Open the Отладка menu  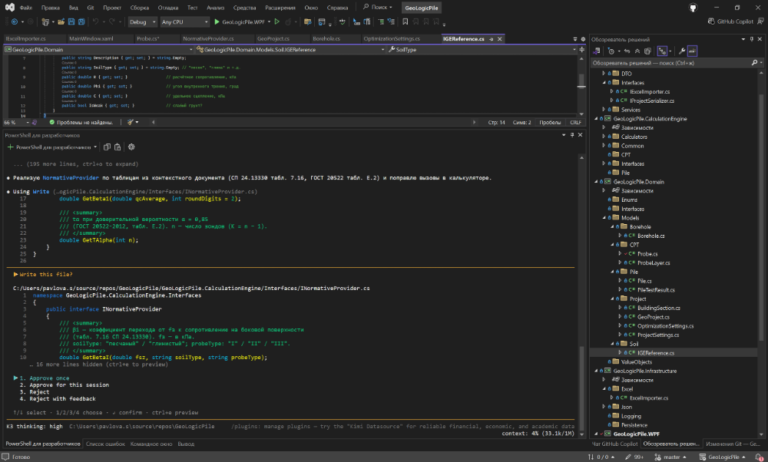pos(168,8)
